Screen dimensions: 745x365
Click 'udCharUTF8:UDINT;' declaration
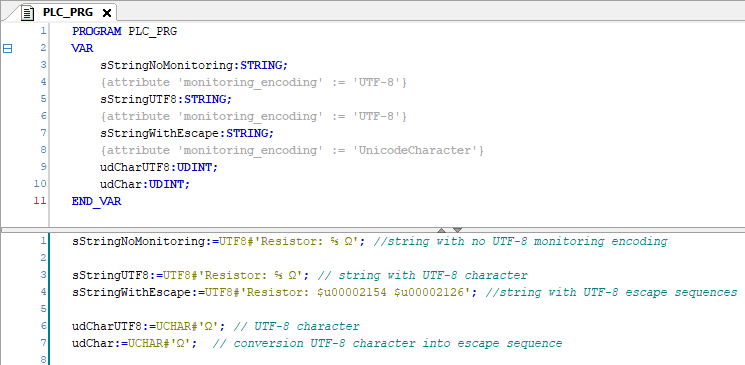(159, 167)
